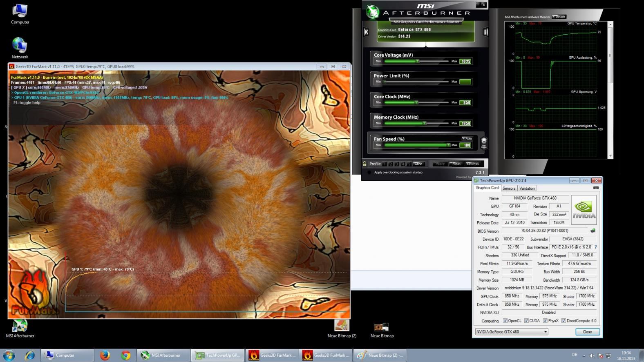Screen dimensions: 644x362
Task: Switch to Neue Bitmap (2) Paint taskbar button
Action: coord(380,355)
